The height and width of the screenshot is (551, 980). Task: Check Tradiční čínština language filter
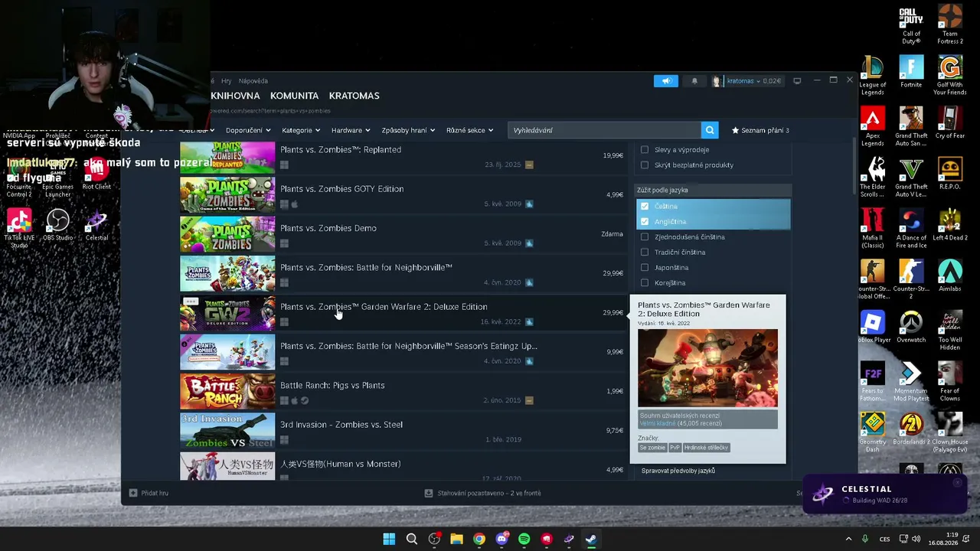coord(645,252)
